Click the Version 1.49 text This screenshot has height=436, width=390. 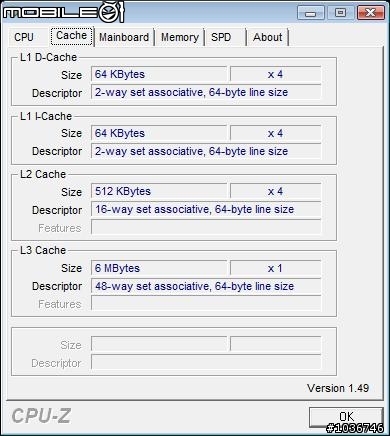(338, 388)
